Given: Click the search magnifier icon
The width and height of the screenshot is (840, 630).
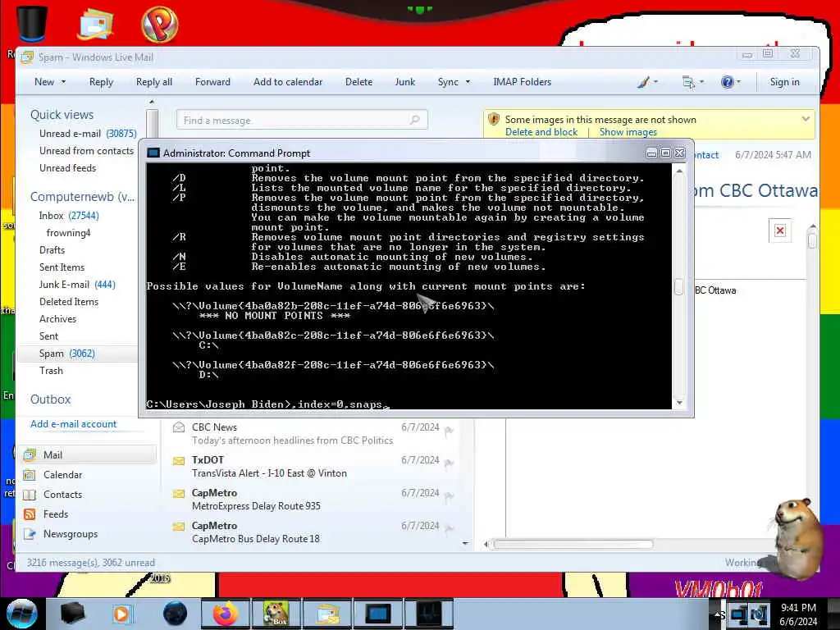Looking at the screenshot, I should tap(414, 120).
